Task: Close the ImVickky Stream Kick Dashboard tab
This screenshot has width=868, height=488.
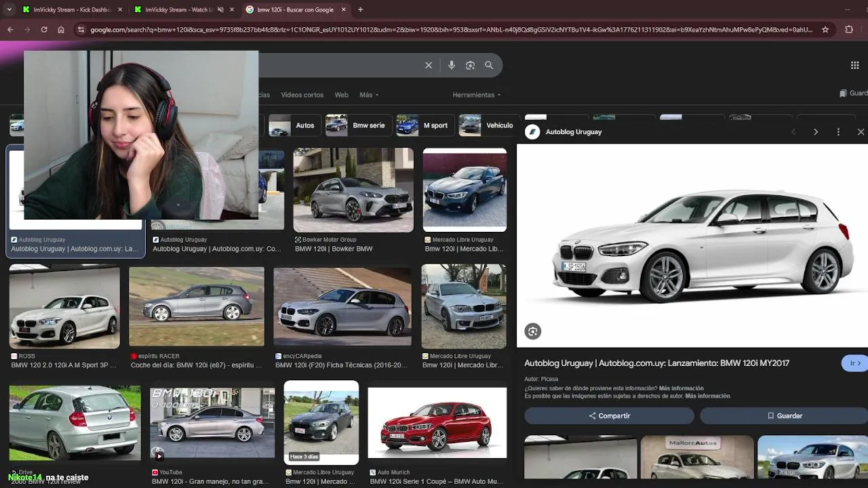Action: (x=120, y=9)
